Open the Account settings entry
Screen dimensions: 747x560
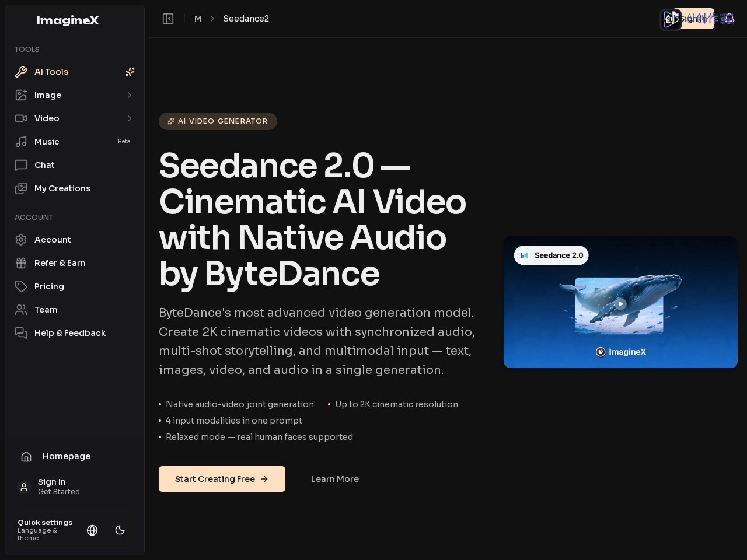(75, 240)
